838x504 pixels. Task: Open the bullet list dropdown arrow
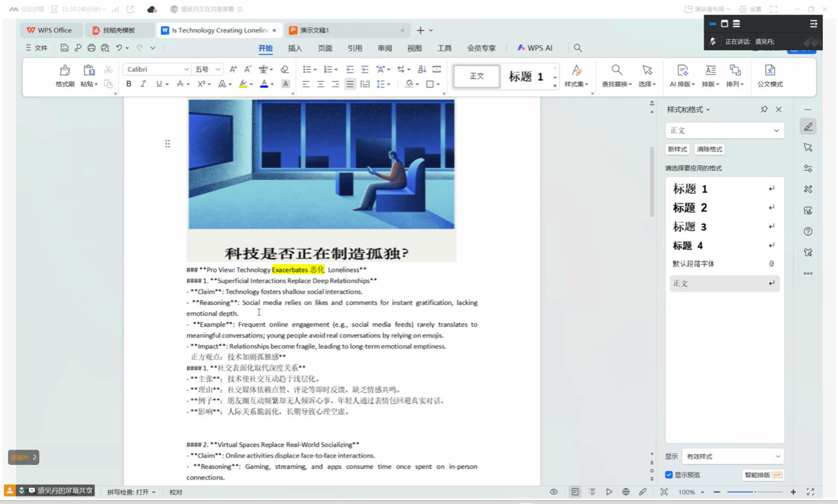pos(315,69)
